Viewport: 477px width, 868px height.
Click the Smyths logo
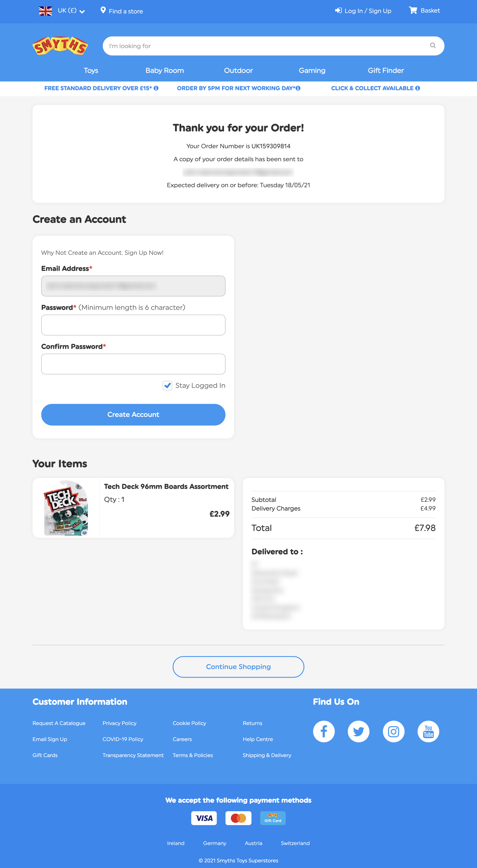(x=60, y=46)
